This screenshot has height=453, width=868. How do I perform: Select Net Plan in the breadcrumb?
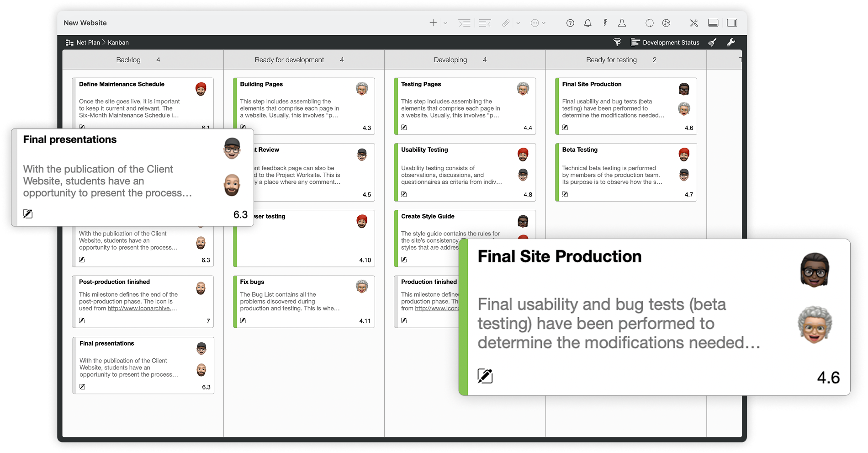89,42
